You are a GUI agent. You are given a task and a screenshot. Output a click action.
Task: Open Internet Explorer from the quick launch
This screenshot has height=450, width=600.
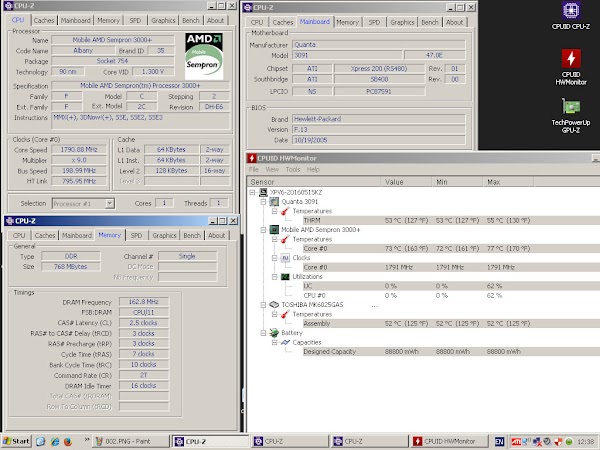click(x=55, y=442)
